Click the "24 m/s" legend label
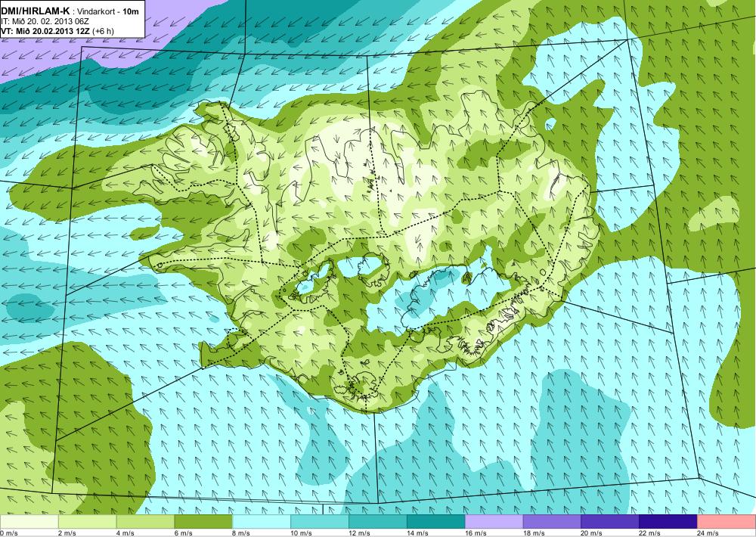Viewport: 756px width, 537px height. (x=708, y=533)
